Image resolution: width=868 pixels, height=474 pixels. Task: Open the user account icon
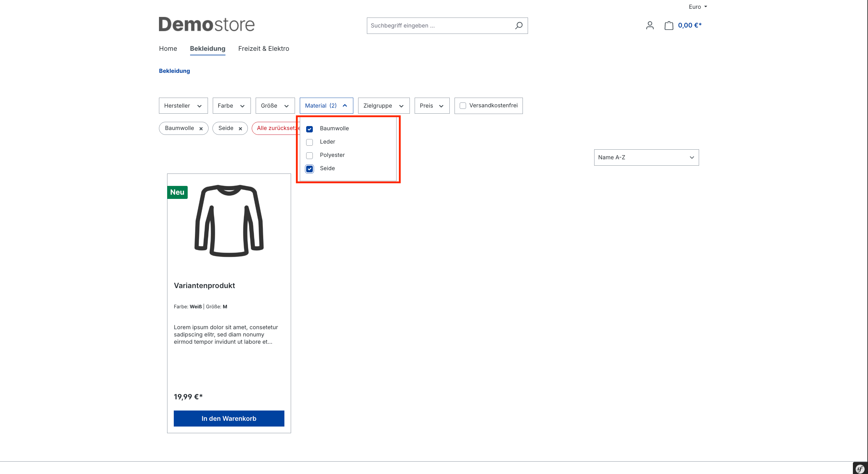[x=650, y=25]
